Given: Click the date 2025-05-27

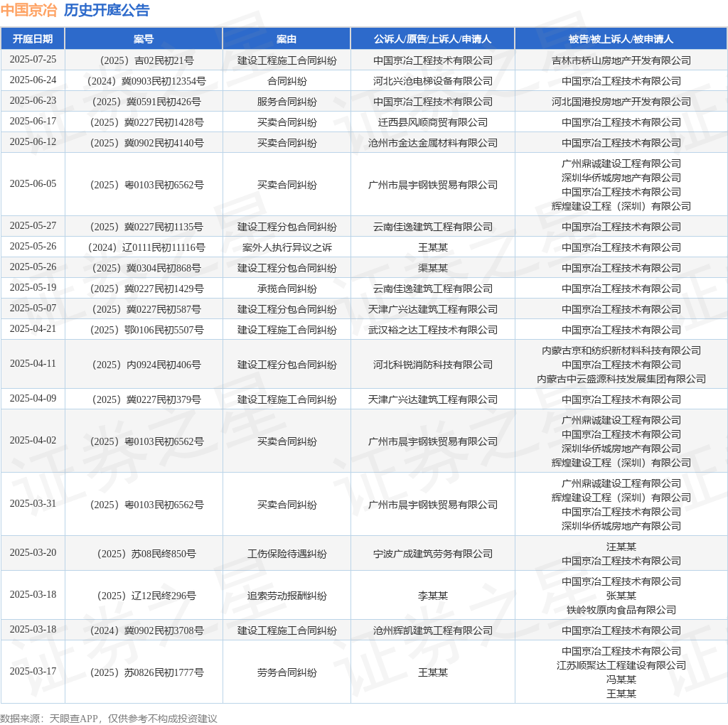Looking at the screenshot, I should tap(33, 225).
